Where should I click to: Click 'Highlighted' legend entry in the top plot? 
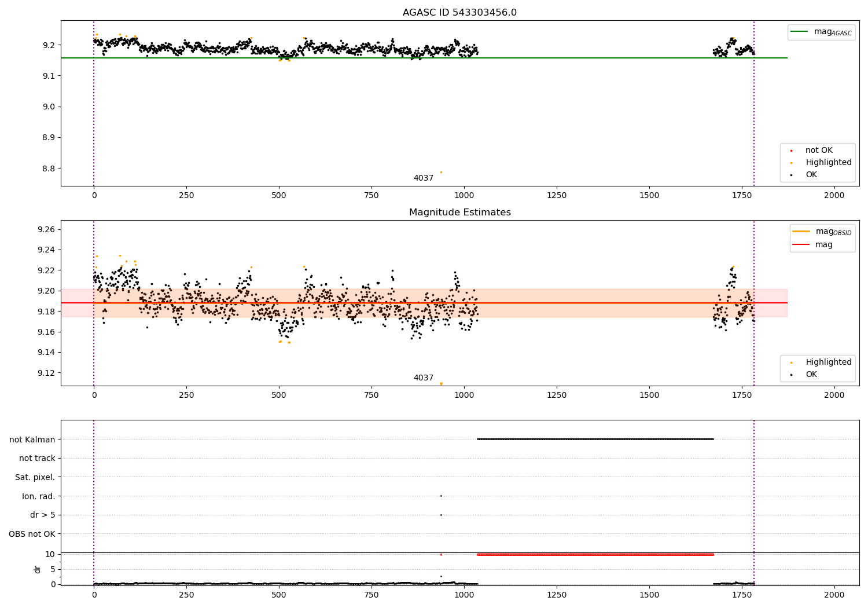tap(821, 163)
